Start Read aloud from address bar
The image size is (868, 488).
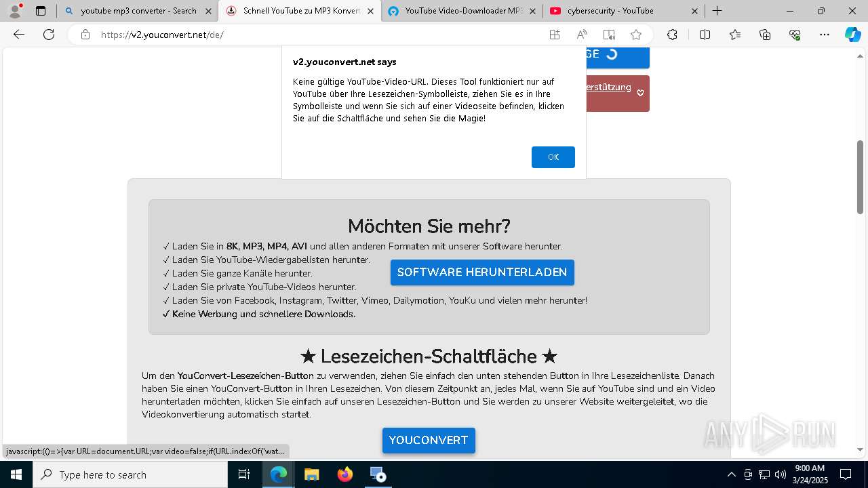[582, 35]
